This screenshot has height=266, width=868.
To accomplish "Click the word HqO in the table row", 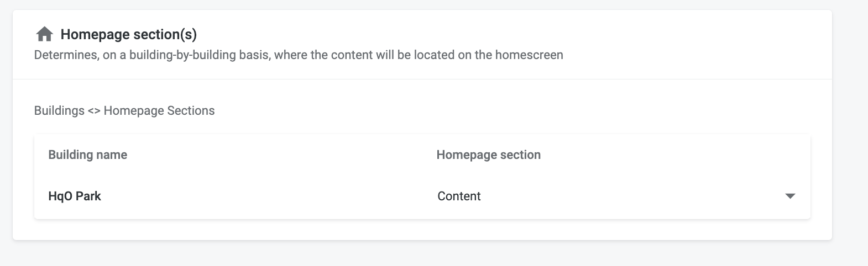I will click(x=60, y=196).
